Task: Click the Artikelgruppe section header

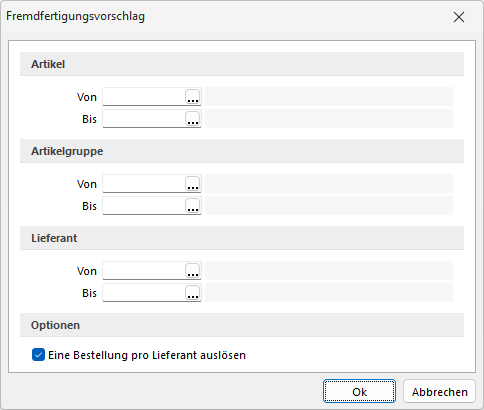Action: pos(242,151)
